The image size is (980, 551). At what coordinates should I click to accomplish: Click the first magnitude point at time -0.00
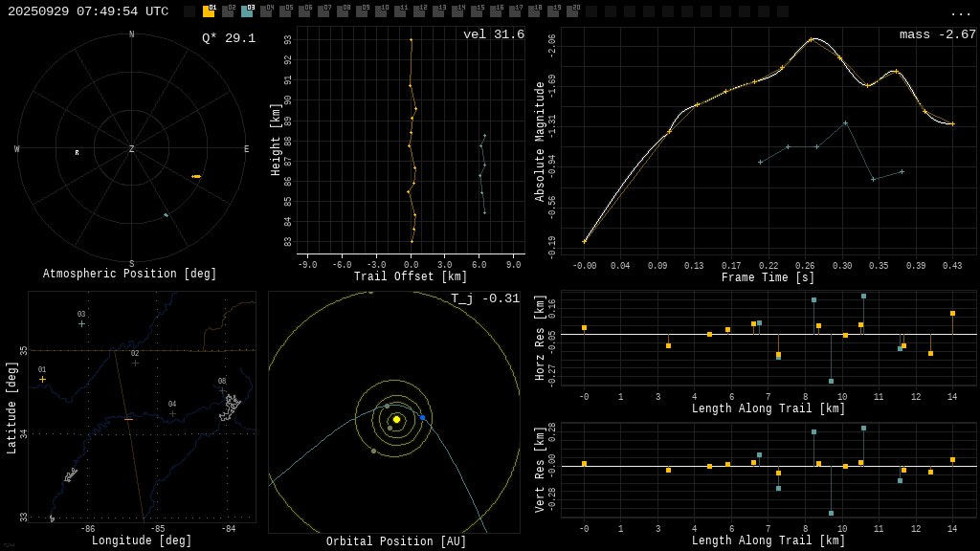pos(585,241)
